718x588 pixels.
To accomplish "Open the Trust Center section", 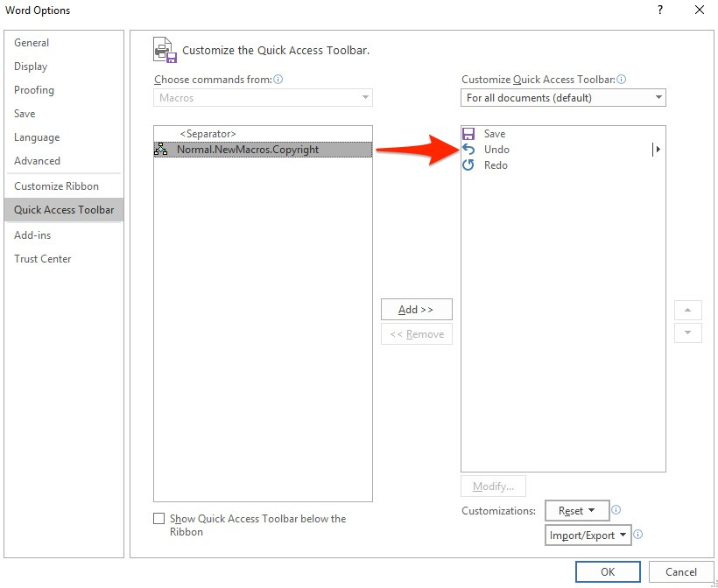I will pyautogui.click(x=43, y=259).
